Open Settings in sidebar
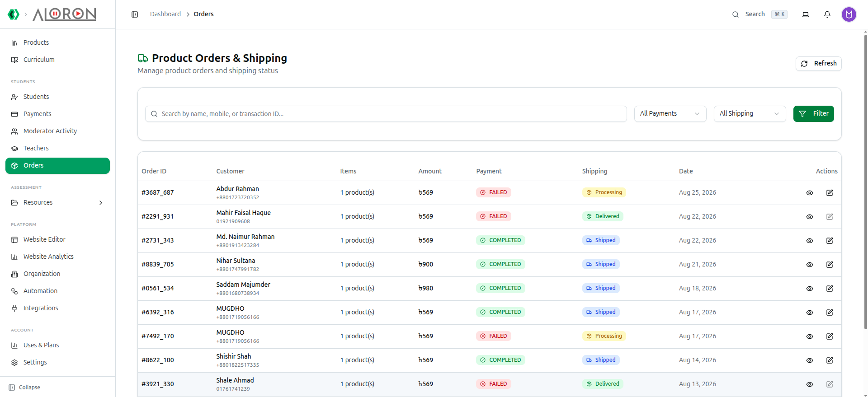868x397 pixels. (57, 362)
